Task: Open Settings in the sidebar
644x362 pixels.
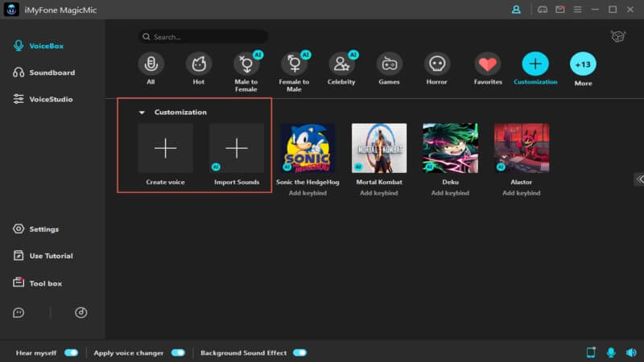Action: point(35,229)
